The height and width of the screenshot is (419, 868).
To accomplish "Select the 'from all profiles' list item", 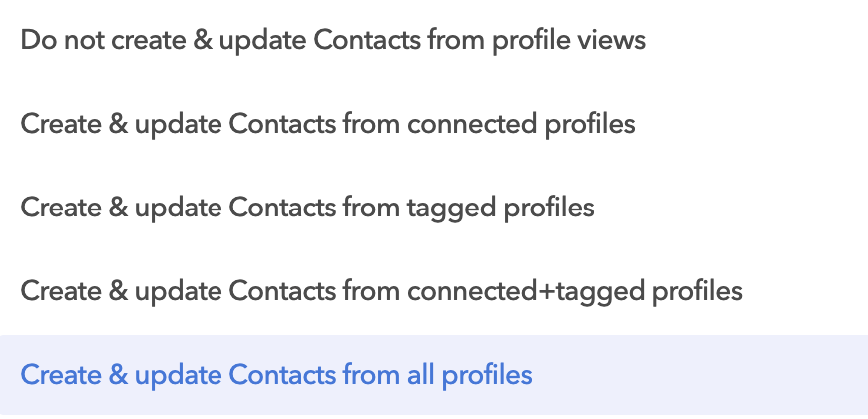I will (434, 375).
